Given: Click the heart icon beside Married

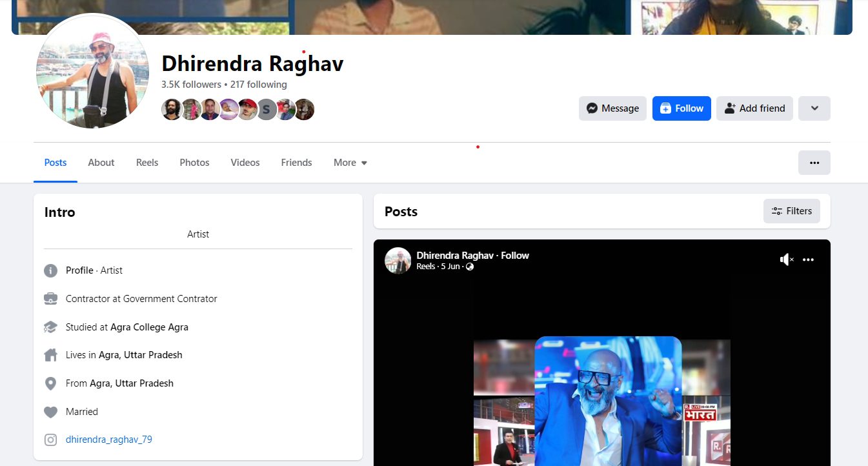Looking at the screenshot, I should (50, 412).
